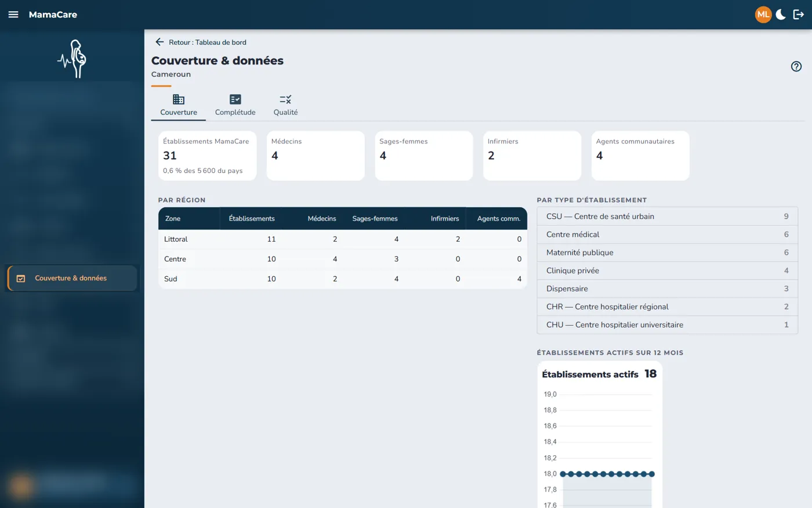Open the Agents communautaires stat card

coord(640,156)
